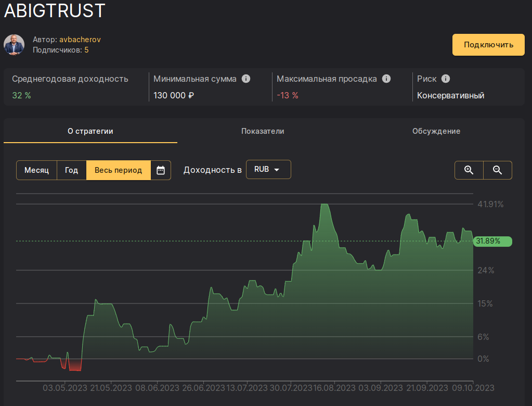Open the calendar date range picker
The image size is (532, 406).
pyautogui.click(x=160, y=170)
